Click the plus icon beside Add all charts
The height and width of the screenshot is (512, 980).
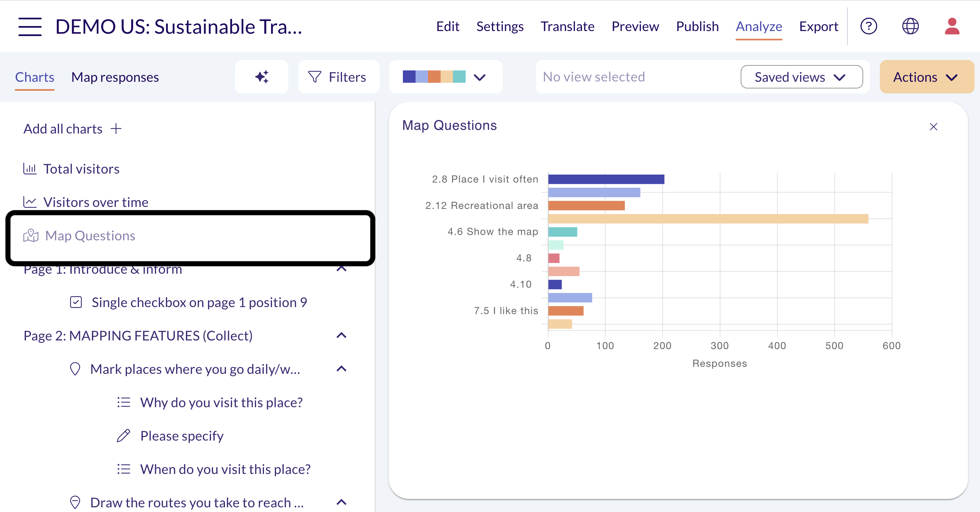[116, 129]
